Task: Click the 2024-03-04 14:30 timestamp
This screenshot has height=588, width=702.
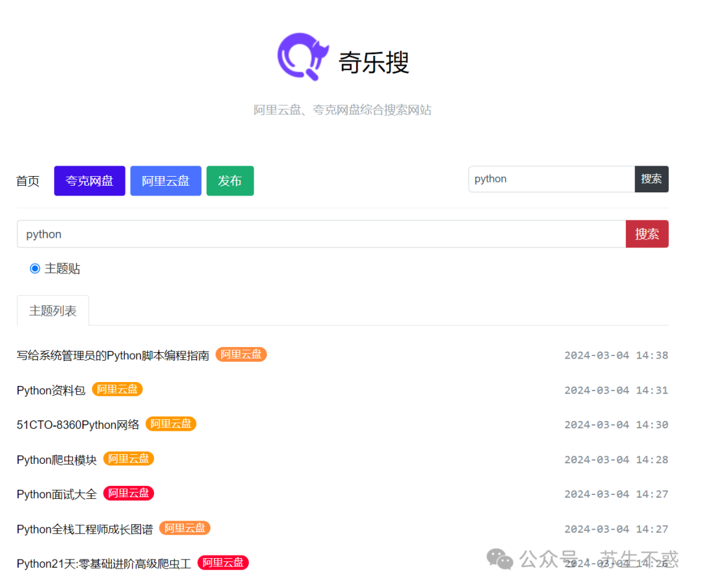Action: tap(616, 425)
